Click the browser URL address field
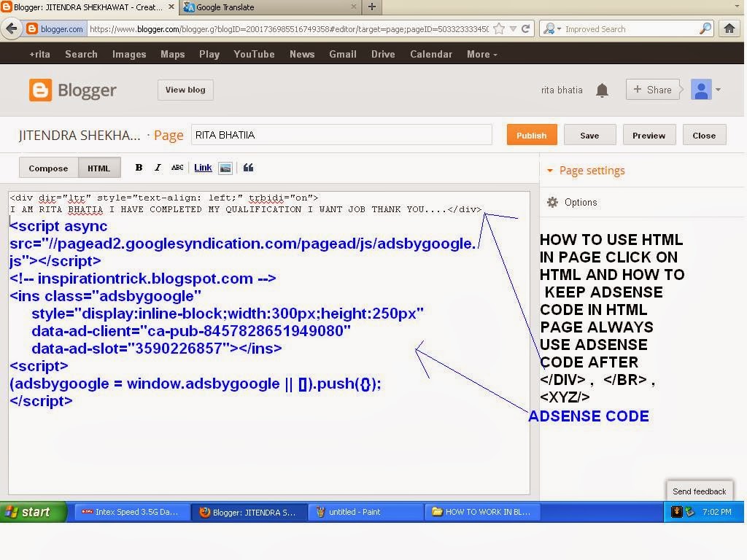 pos(289,29)
